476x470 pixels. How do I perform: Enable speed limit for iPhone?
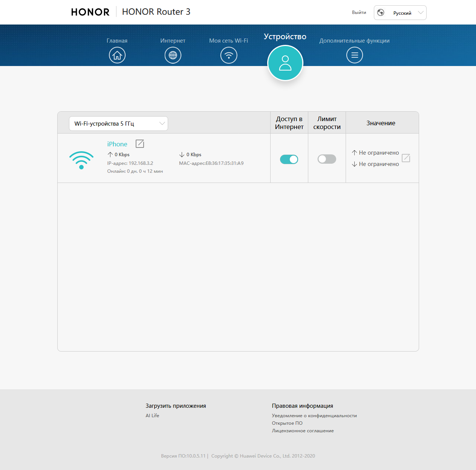coord(327,159)
